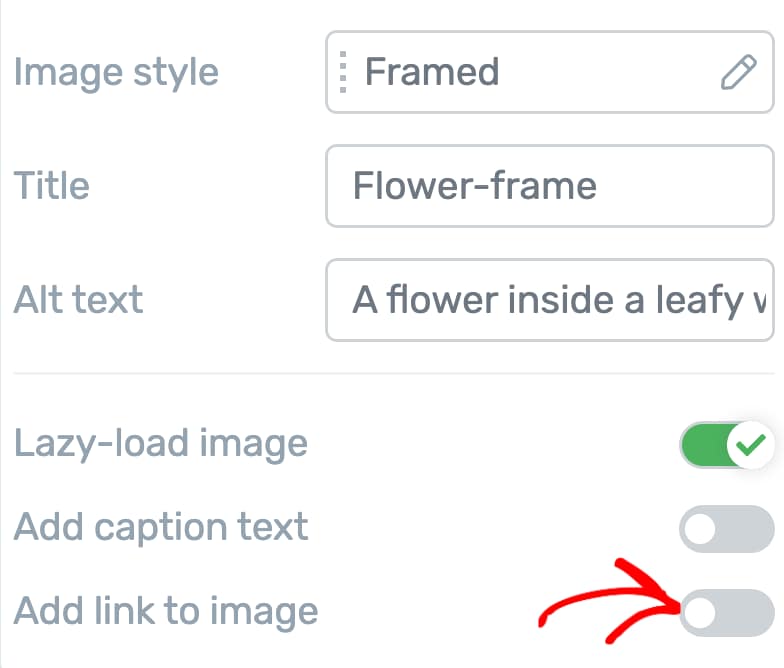The image size is (784, 668).
Task: Click into the Alt text input box
Action: pos(548,300)
